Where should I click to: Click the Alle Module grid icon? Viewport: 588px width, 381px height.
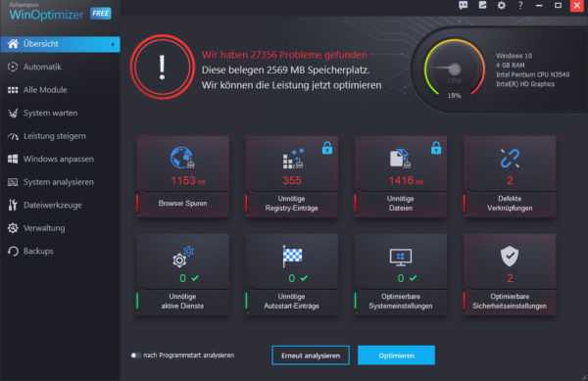coord(13,90)
